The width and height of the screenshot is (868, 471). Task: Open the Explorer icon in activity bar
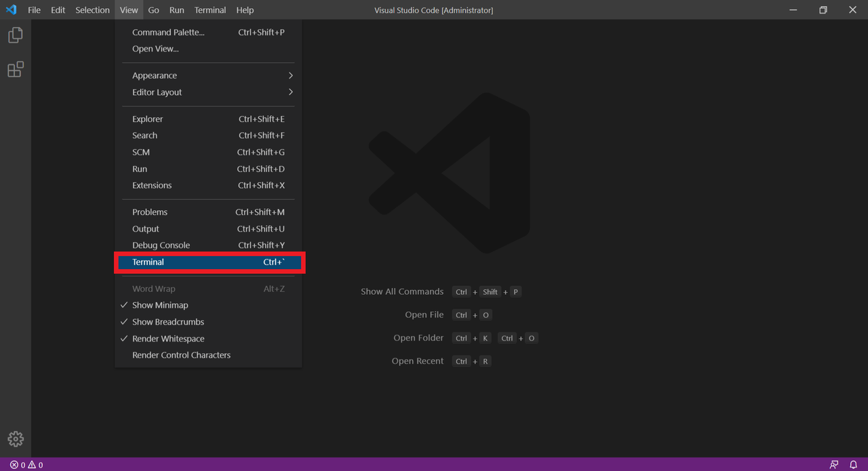(x=16, y=35)
